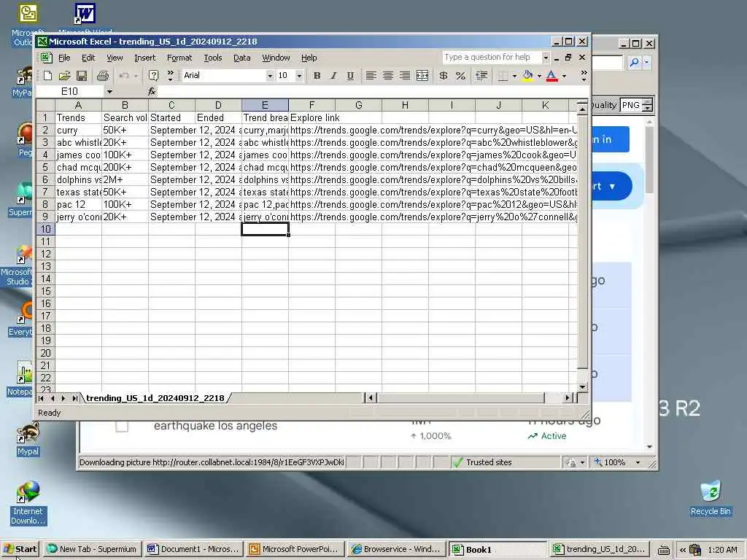Click horizontal scrollbar right arrow in Excel
This screenshot has height=560, width=747.
(567, 397)
